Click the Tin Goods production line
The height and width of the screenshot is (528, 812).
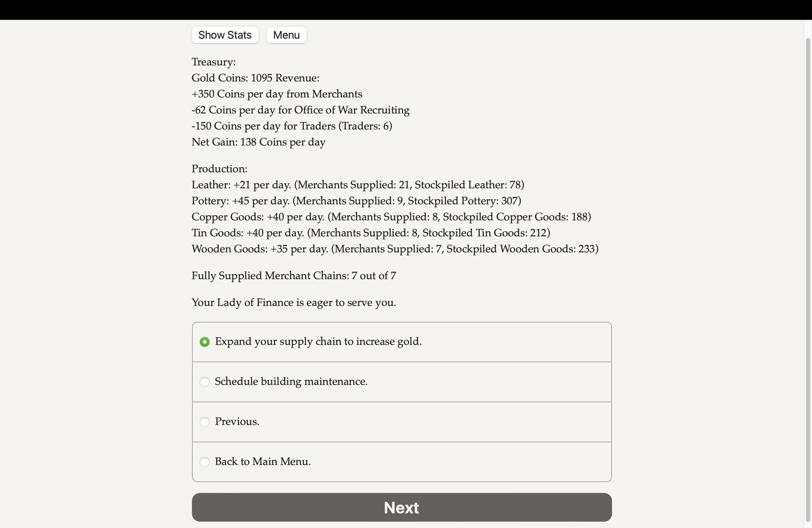coord(371,233)
